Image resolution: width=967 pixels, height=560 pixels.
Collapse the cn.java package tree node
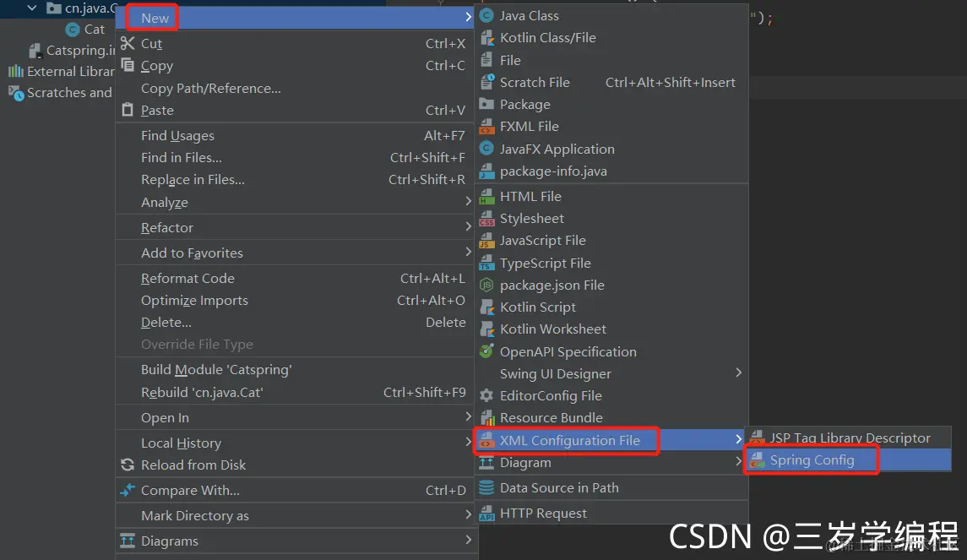pyautogui.click(x=32, y=8)
